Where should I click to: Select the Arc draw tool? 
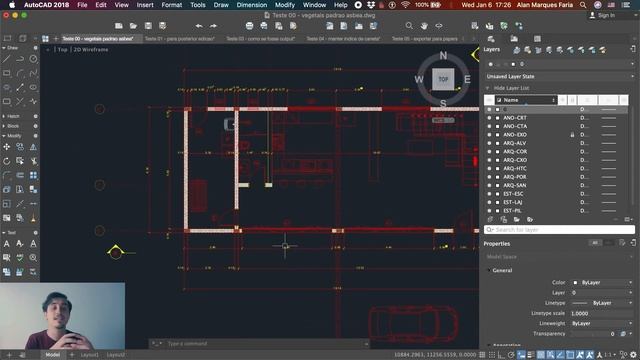coord(20,73)
